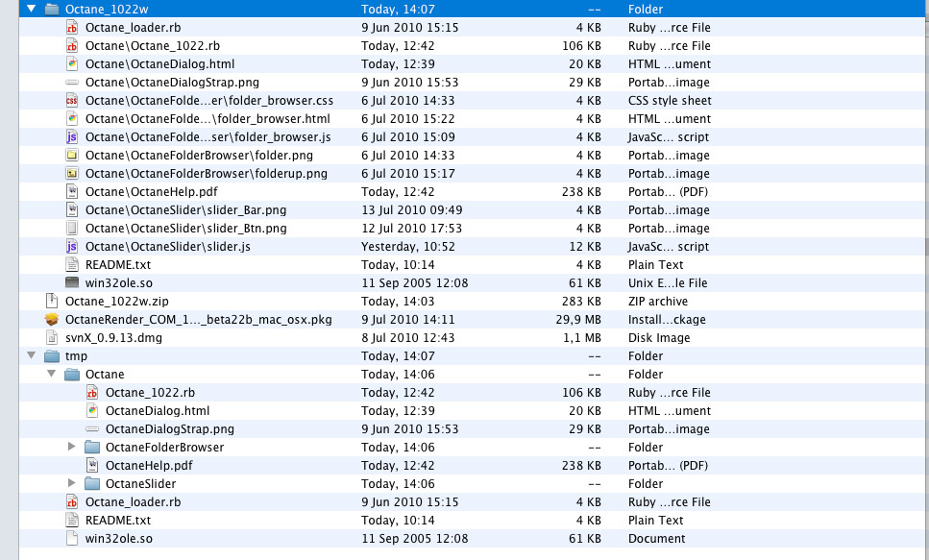Click JS icon of OctaneSlider\slider.js
This screenshot has height=560, width=929.
pos(72,247)
